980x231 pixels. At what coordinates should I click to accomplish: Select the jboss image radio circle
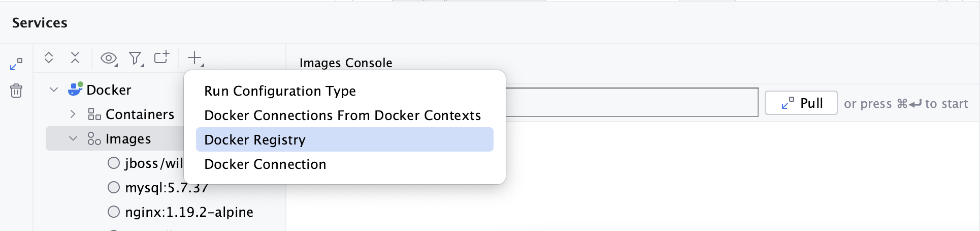[x=114, y=163]
